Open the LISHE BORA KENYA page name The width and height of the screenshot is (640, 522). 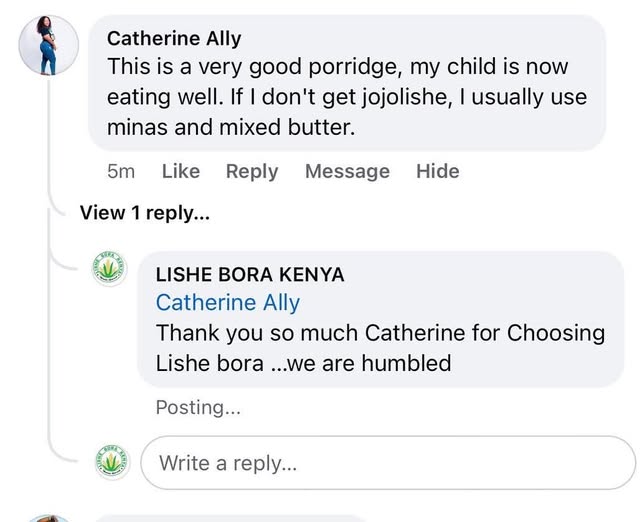(x=250, y=274)
